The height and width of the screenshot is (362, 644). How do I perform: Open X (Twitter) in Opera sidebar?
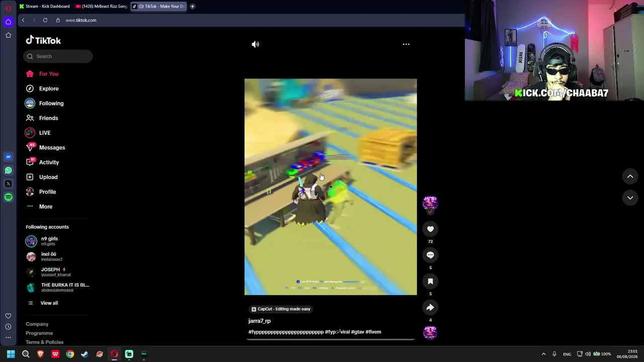(8, 184)
